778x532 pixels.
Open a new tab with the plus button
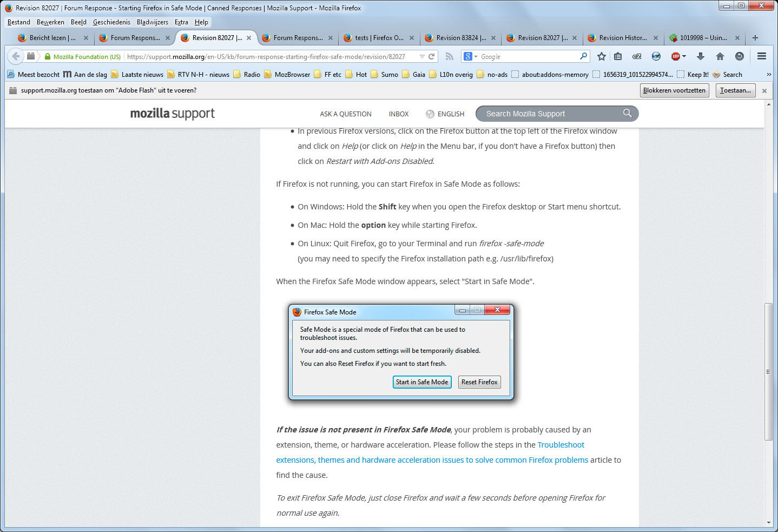click(755, 38)
